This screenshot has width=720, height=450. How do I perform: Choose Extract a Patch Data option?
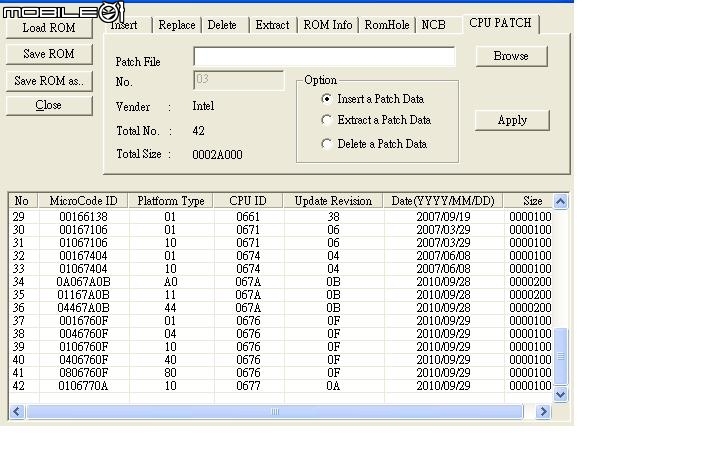point(327,120)
